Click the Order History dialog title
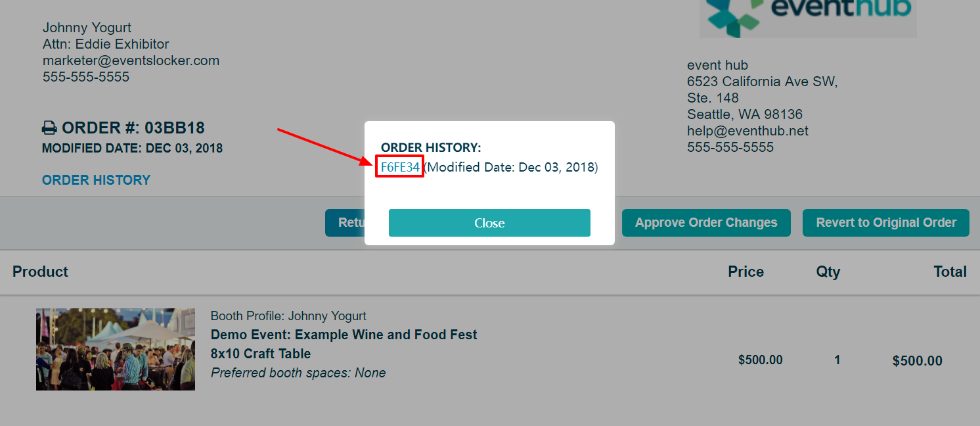980x426 pixels. [x=431, y=148]
